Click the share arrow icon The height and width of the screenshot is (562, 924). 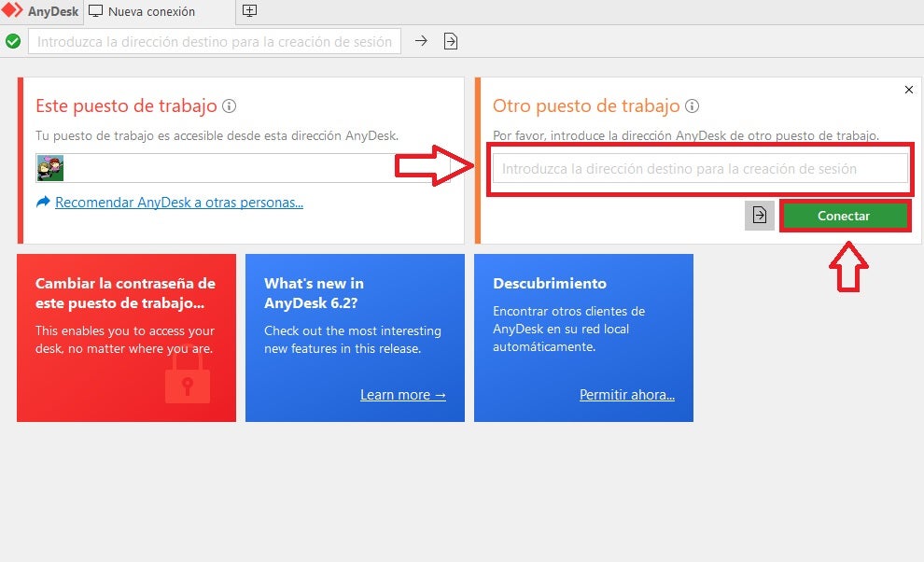click(43, 202)
